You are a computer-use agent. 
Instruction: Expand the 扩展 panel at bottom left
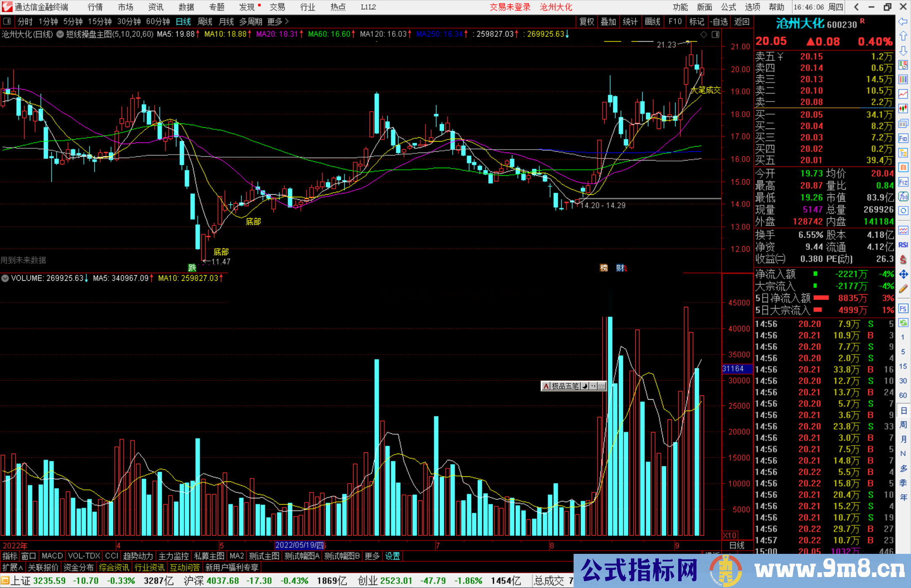tap(13, 568)
